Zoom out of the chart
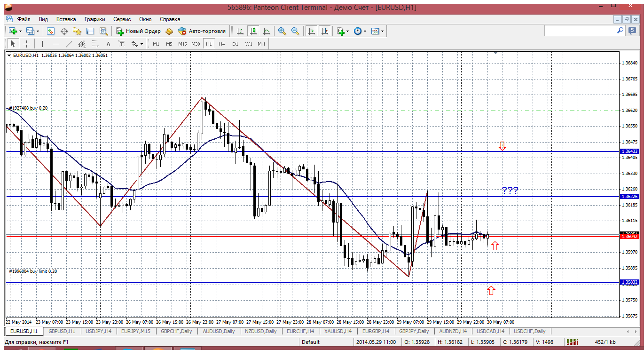644x350 pixels. [295, 31]
